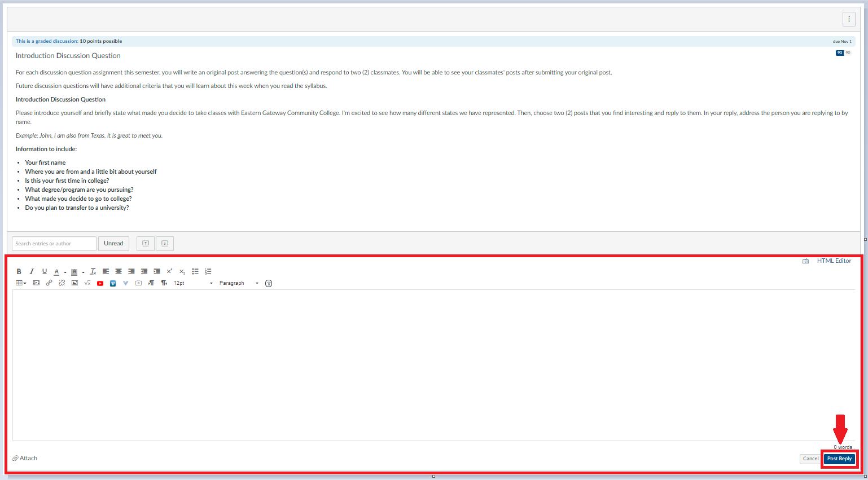Insert a bulleted list
The width and height of the screenshot is (868, 480).
(195, 271)
